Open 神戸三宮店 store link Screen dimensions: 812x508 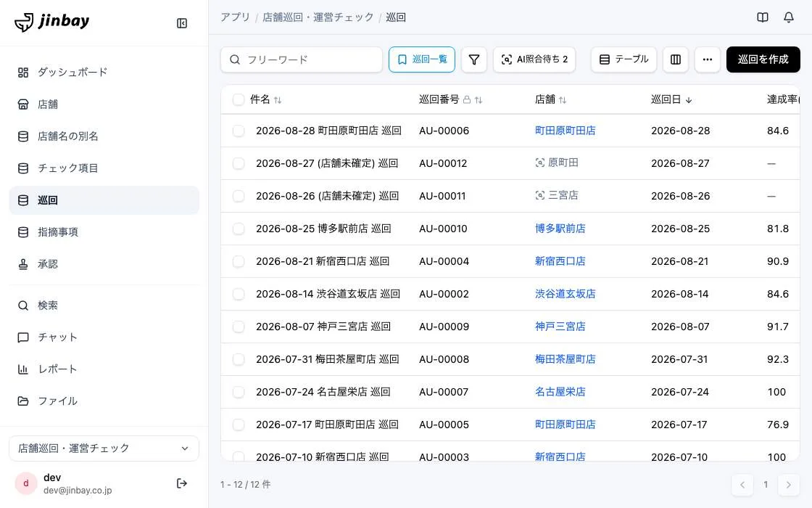[560, 327]
